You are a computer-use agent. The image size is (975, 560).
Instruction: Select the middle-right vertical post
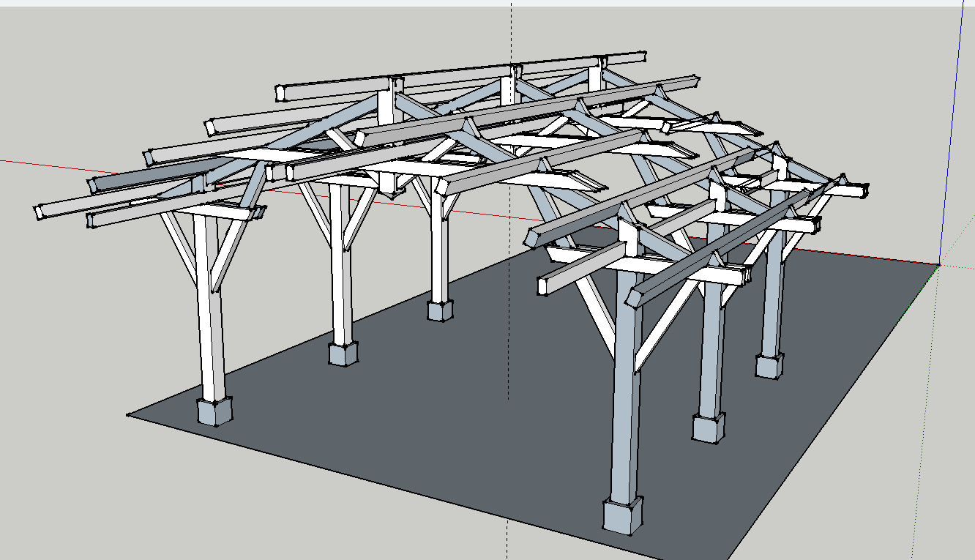[711, 351]
